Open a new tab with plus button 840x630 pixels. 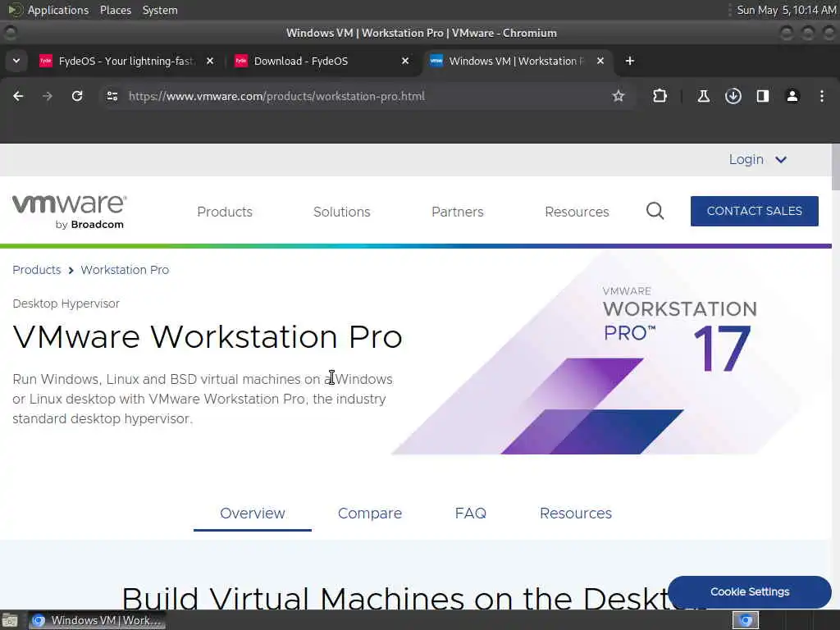coord(630,61)
